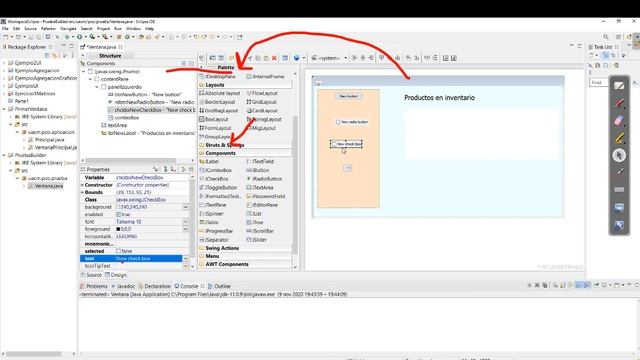Choose JComboBox in the Palette
The image size is (640, 360).
[x=216, y=170]
